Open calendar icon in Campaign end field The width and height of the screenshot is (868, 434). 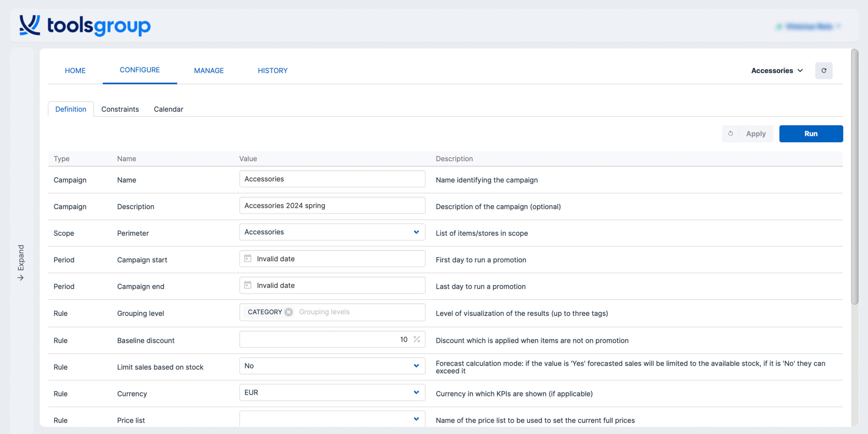[x=248, y=285]
